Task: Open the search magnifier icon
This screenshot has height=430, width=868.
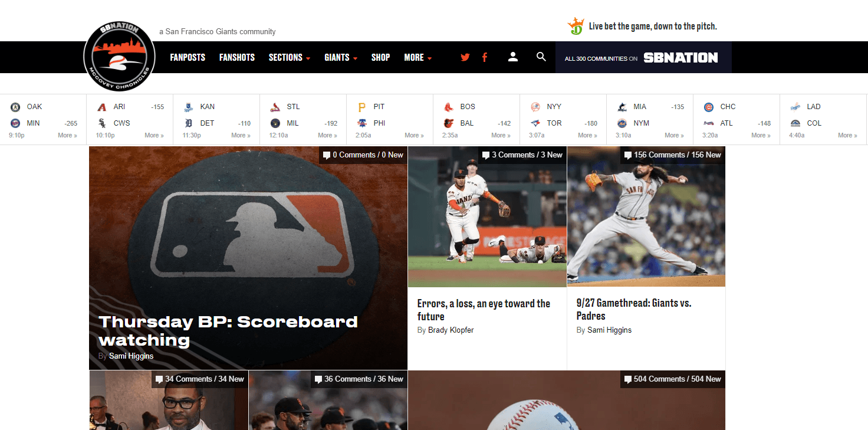Action: pyautogui.click(x=541, y=57)
